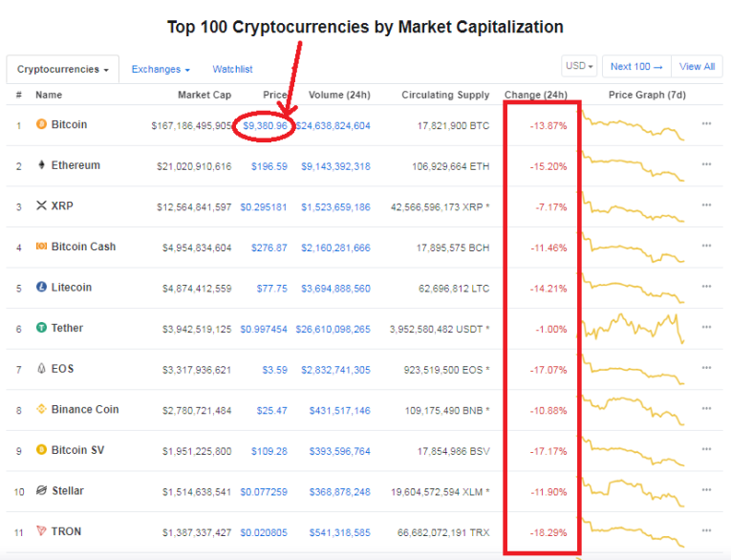The image size is (731, 560).
Task: Open the Cryptocurrencies dropdown
Action: tap(62, 70)
